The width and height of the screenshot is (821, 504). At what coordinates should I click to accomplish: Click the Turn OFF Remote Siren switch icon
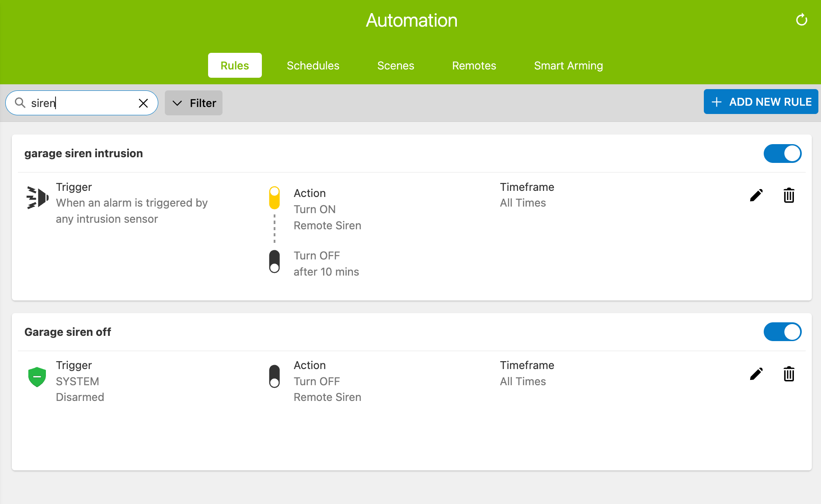tap(275, 376)
